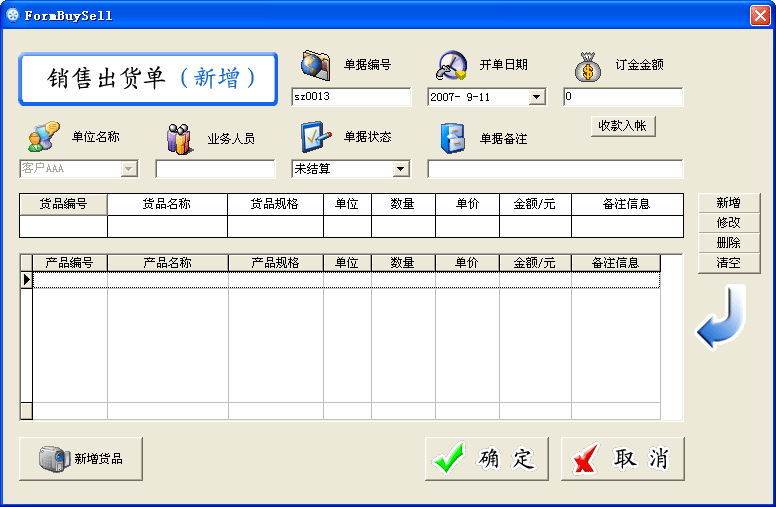
Task: Open the 开单日期 date dropdown
Action: tap(536, 97)
